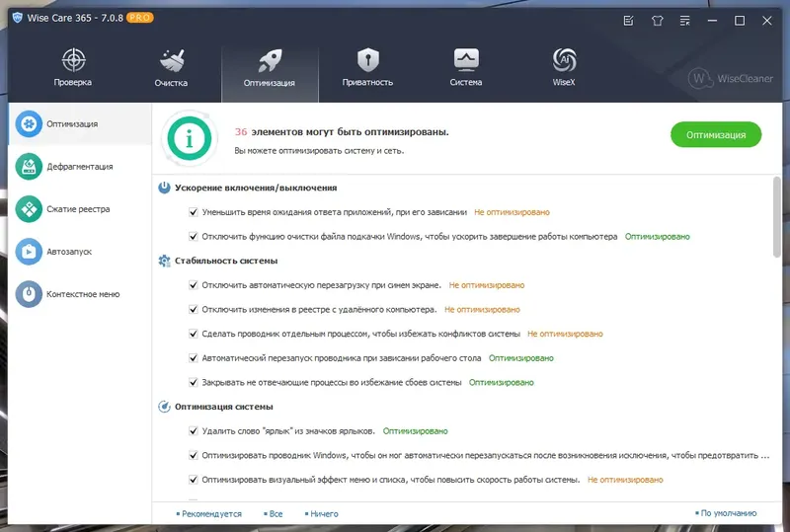Select the Оптимизация sidebar icon

(29, 124)
